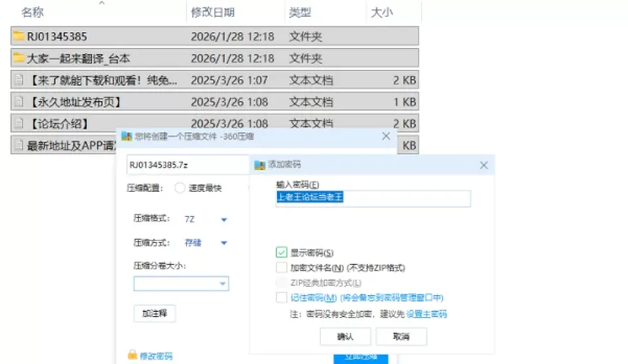Open the 设置主密码 link
The image size is (628, 364).
coord(427,314)
